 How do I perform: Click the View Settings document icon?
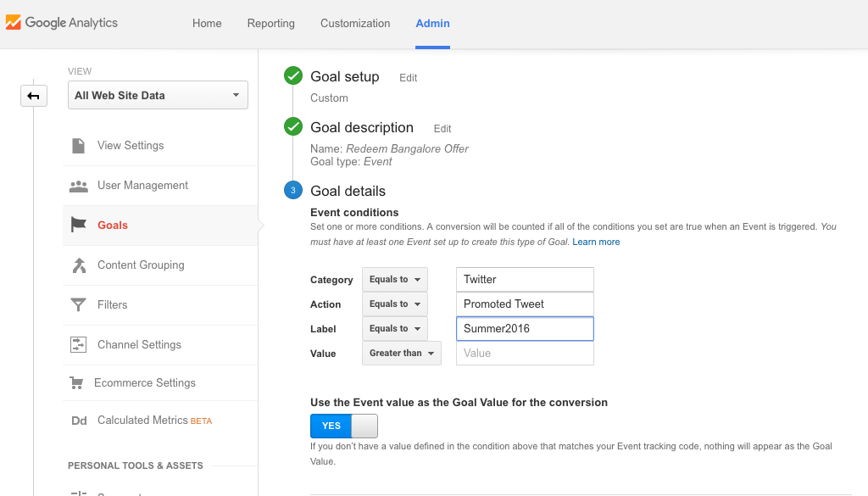point(78,146)
